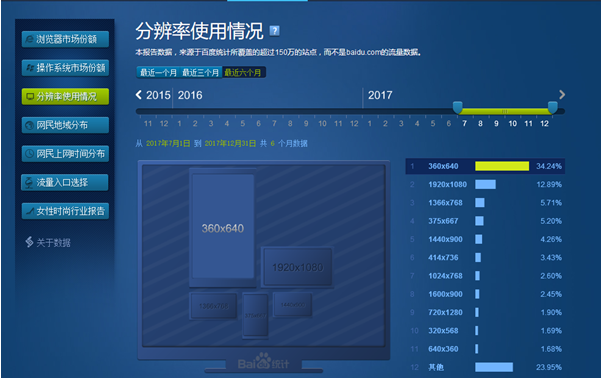Click the right arrow at timeline end

[x=562, y=95]
